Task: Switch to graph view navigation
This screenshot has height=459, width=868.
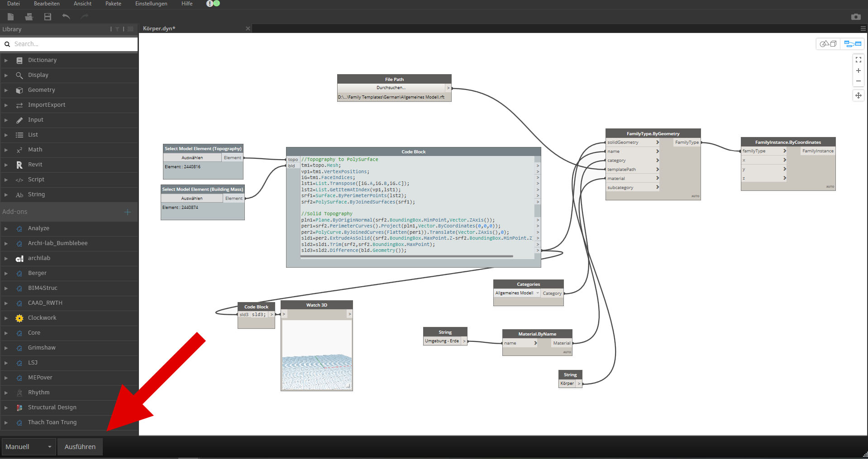Action: click(x=852, y=44)
